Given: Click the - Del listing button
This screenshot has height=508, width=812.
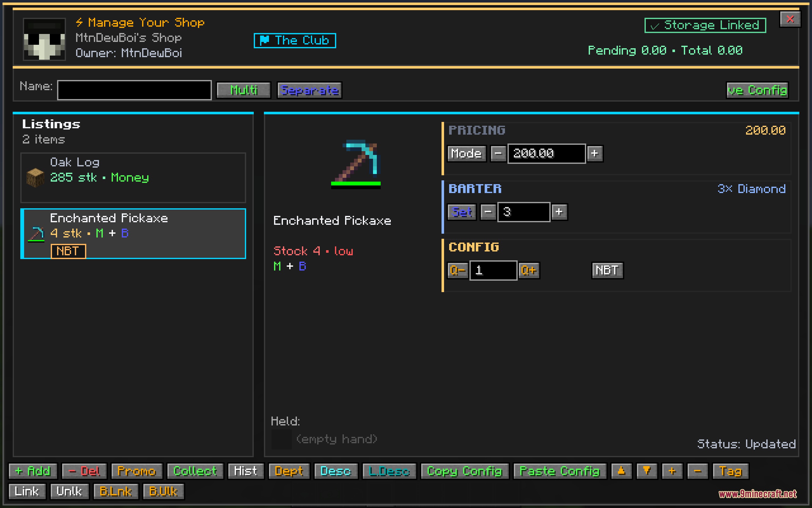Looking at the screenshot, I should pos(84,471).
